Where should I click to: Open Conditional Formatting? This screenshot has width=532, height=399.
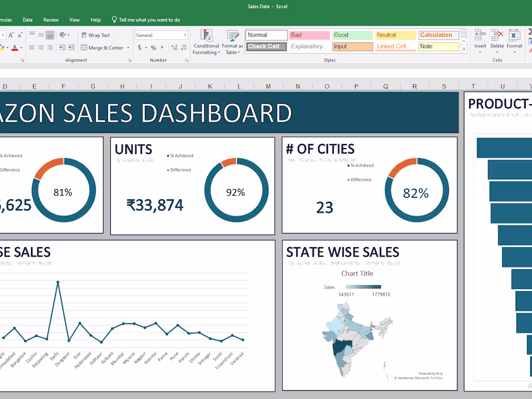(206, 41)
